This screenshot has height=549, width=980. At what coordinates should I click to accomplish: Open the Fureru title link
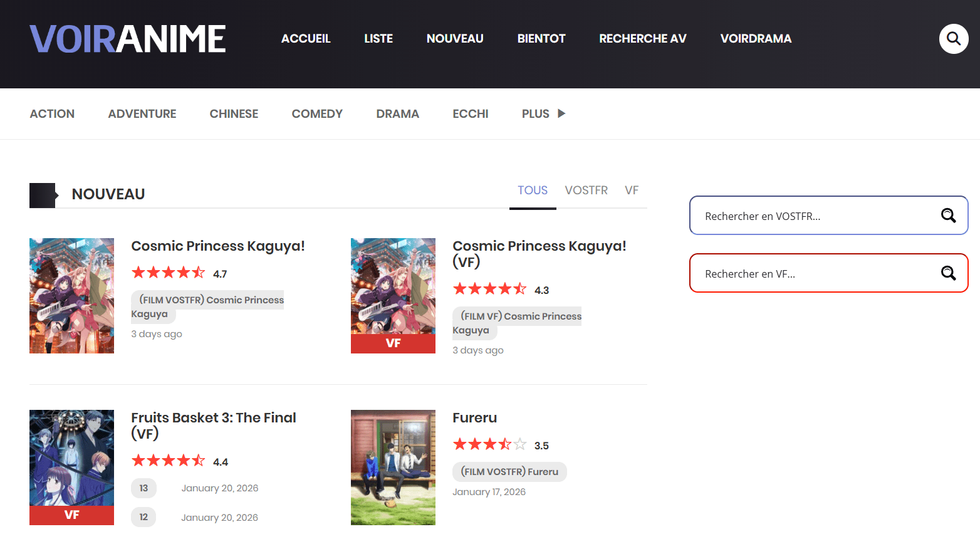coord(474,418)
